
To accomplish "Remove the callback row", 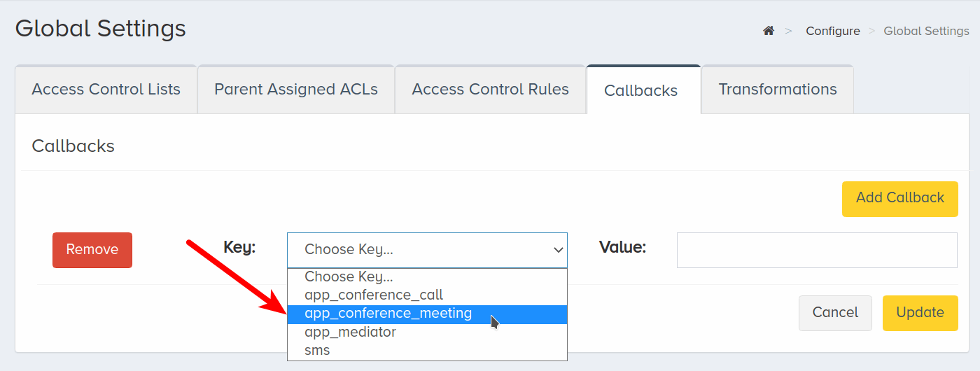I will 92,250.
